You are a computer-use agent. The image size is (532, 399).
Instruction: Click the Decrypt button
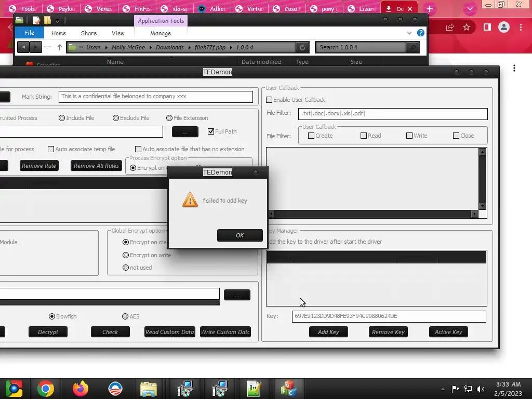point(48,332)
